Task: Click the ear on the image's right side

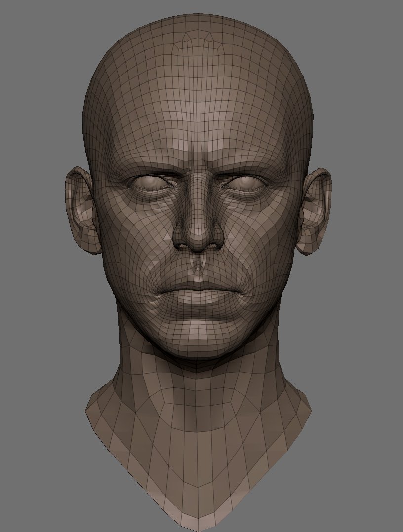Action: pos(316,210)
